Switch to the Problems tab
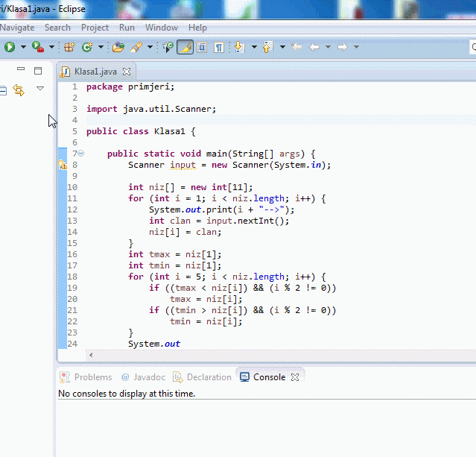The image size is (476, 457). point(86,377)
